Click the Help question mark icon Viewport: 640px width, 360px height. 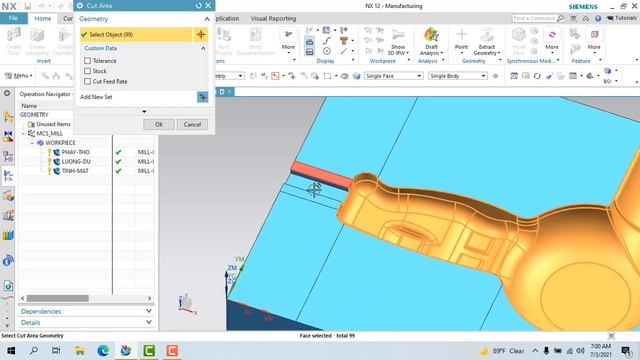[598, 18]
